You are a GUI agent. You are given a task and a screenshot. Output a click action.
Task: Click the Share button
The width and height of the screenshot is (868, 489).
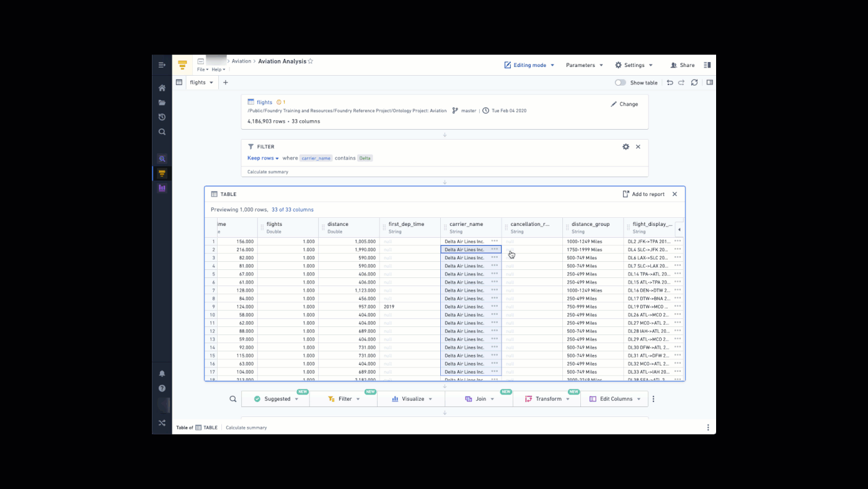point(682,65)
